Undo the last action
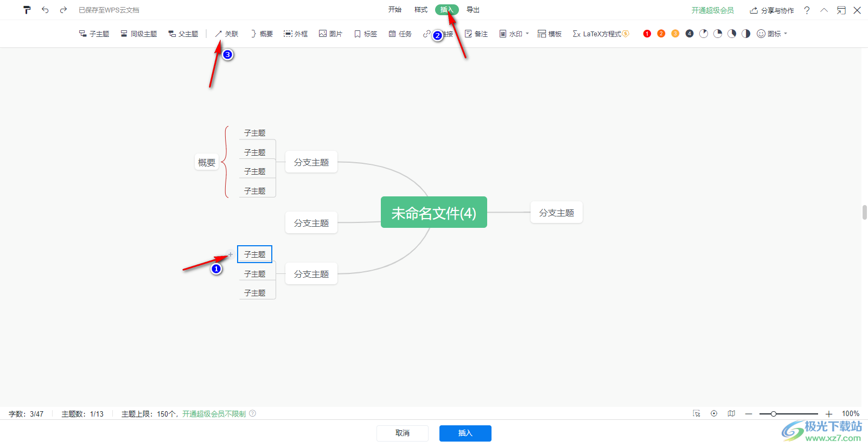The height and width of the screenshot is (447, 868). (45, 10)
